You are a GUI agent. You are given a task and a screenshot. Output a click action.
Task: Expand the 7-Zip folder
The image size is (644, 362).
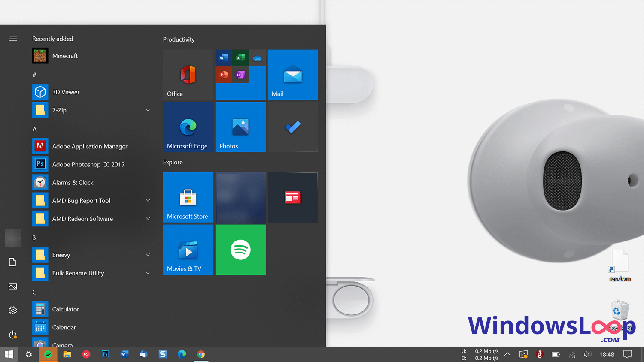(148, 110)
